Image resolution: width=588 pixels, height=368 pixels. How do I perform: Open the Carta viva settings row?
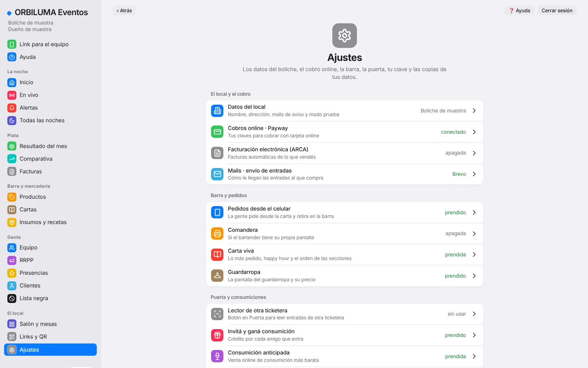[x=345, y=254]
